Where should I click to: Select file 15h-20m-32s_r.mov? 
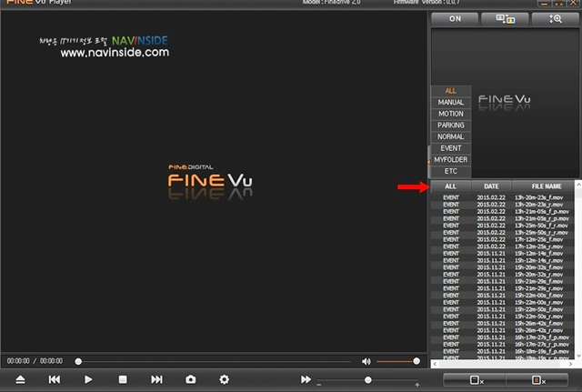point(503,275)
